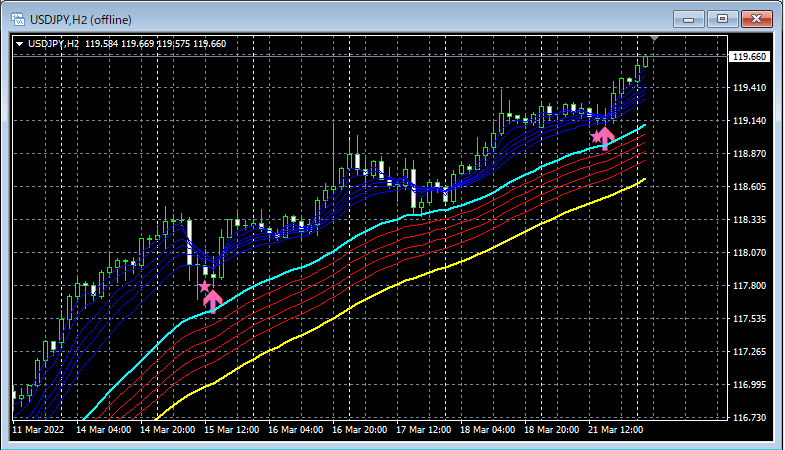Click the 18 Mar 20:00 time label
785x450 pixels.
[x=552, y=430]
